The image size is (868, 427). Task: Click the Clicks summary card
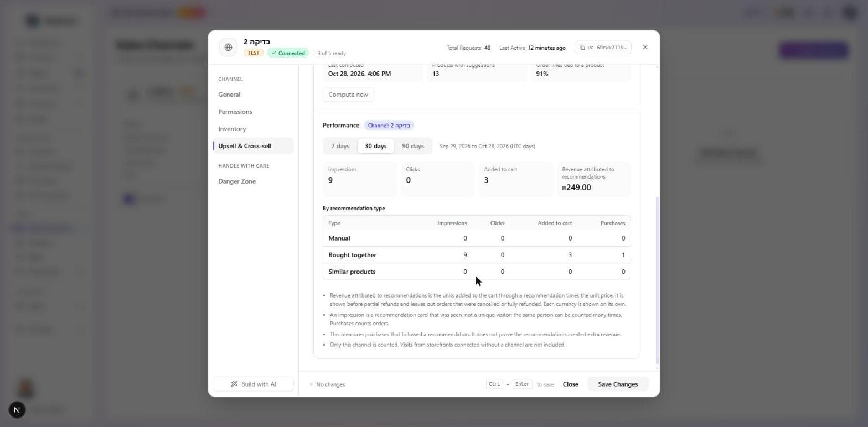click(437, 179)
